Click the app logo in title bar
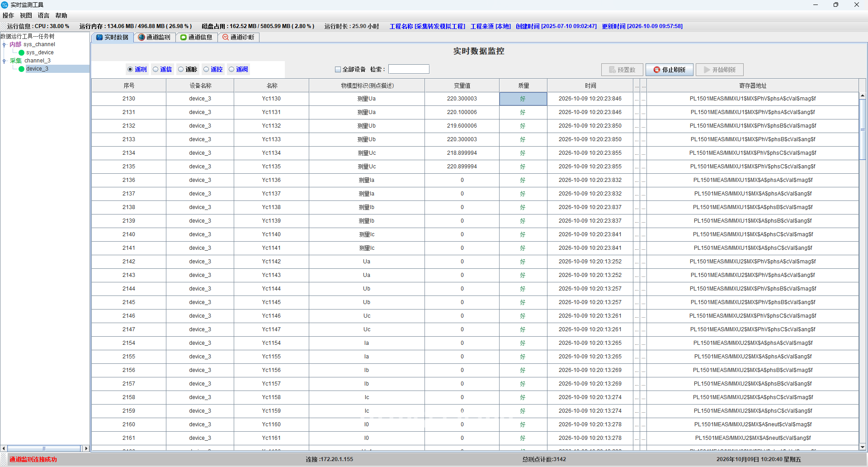The height and width of the screenshot is (467, 868). [5, 5]
